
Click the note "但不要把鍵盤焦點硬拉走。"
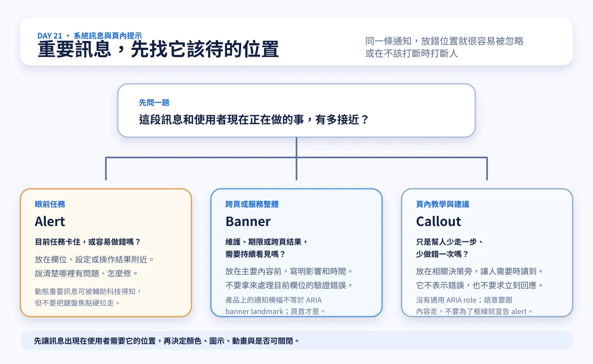click(78, 303)
